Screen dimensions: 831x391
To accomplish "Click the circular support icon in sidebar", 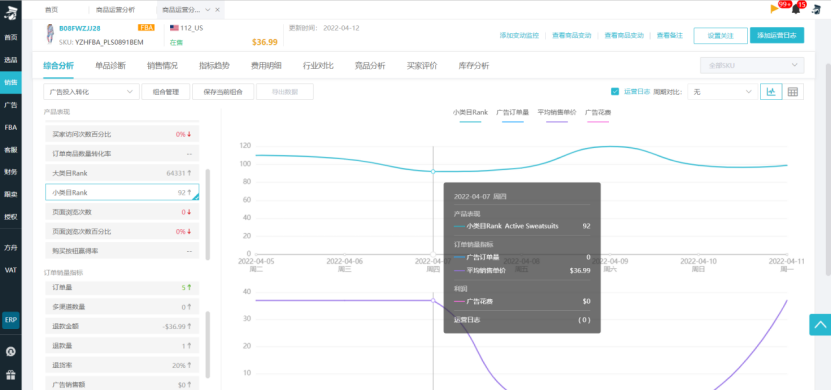I will tap(11, 352).
